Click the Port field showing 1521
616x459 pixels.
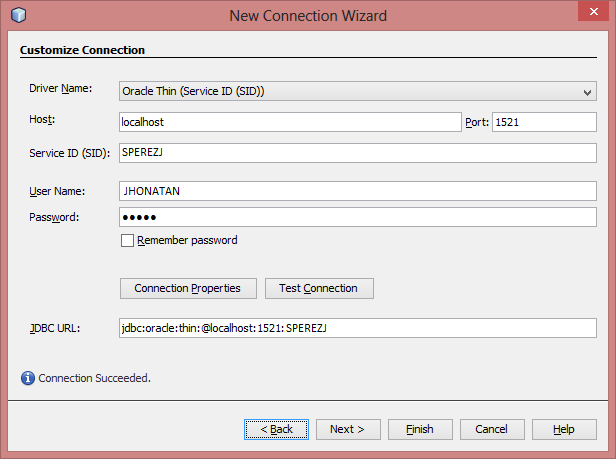[x=544, y=122]
